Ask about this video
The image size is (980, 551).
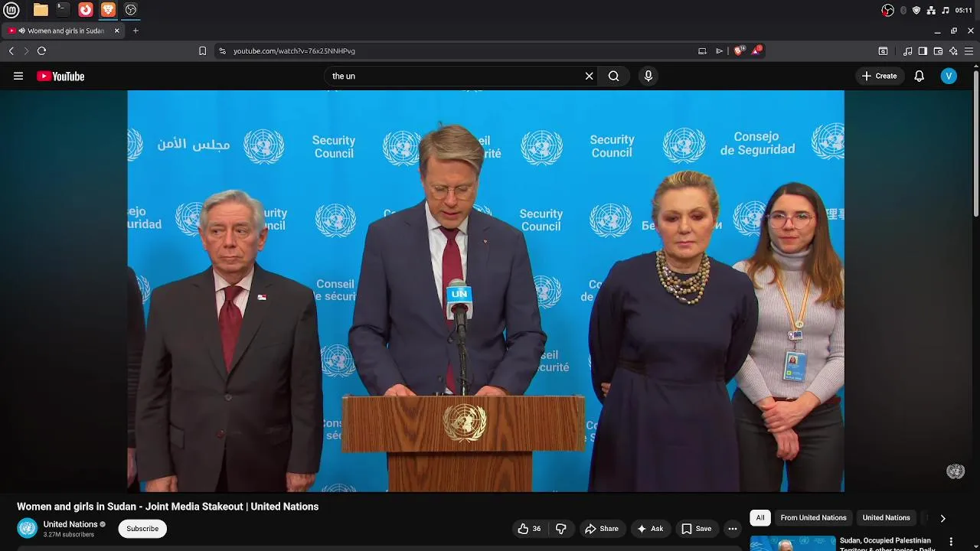tap(649, 529)
